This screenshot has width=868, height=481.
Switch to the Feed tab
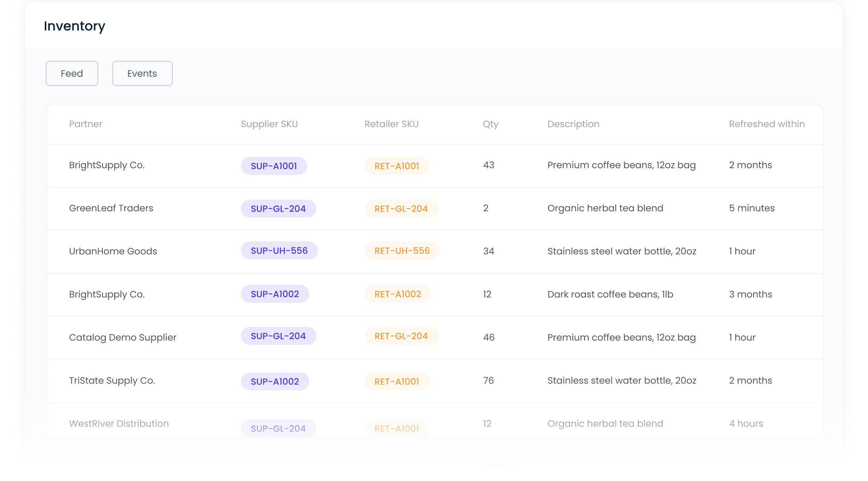pyautogui.click(x=72, y=73)
